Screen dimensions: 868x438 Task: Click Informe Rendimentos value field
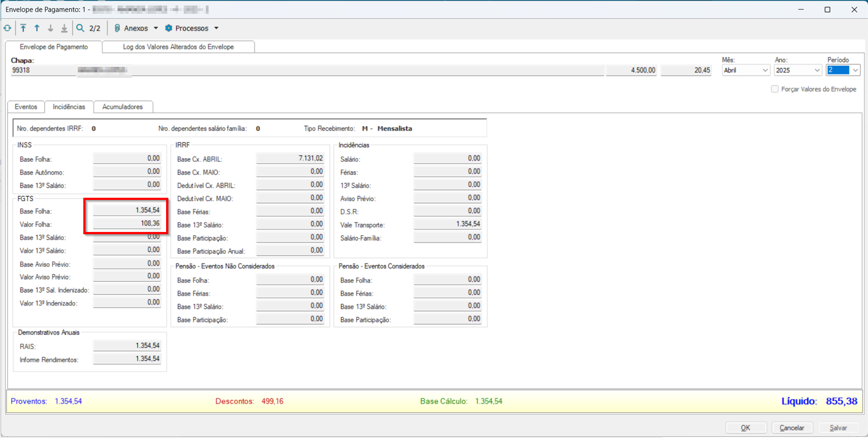tap(127, 359)
